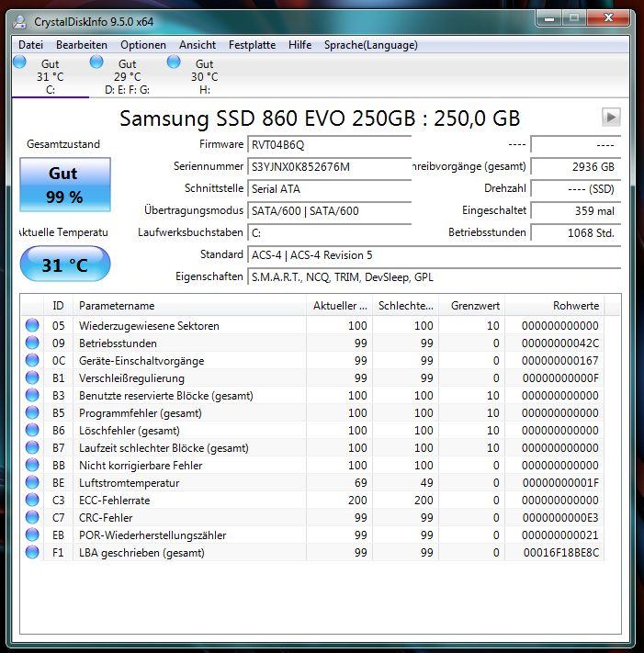Click the Laufwerksbuchstaben field C:

pos(330,233)
